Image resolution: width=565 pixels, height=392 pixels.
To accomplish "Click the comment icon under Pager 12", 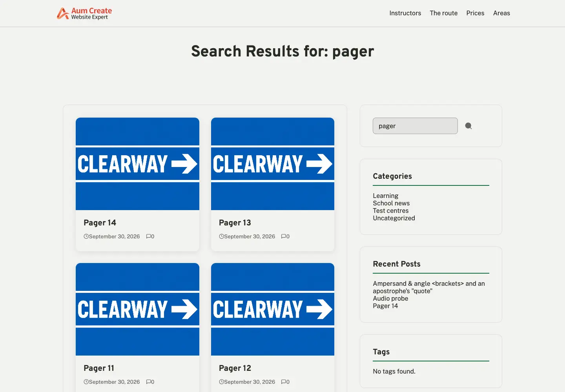I will click(284, 382).
